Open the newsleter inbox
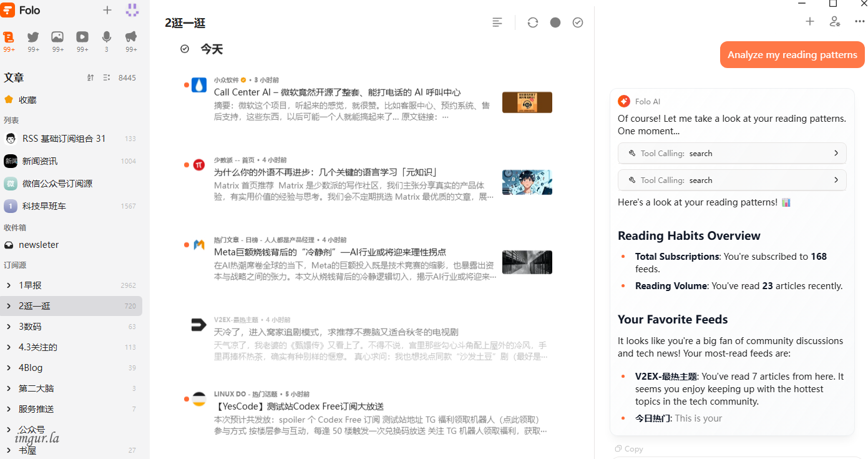This screenshot has height=459, width=868. [x=39, y=245]
